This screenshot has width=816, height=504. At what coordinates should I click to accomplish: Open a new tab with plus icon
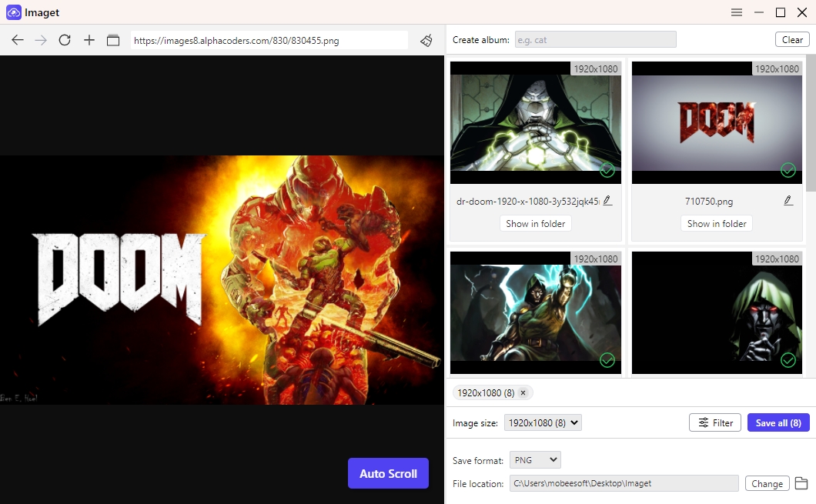[89, 40]
